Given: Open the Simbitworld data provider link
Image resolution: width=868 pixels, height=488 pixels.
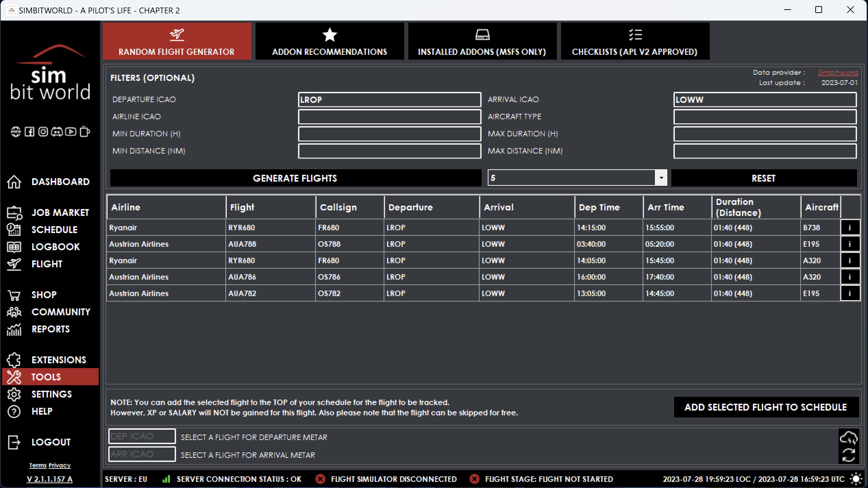Looking at the screenshot, I should (x=838, y=72).
